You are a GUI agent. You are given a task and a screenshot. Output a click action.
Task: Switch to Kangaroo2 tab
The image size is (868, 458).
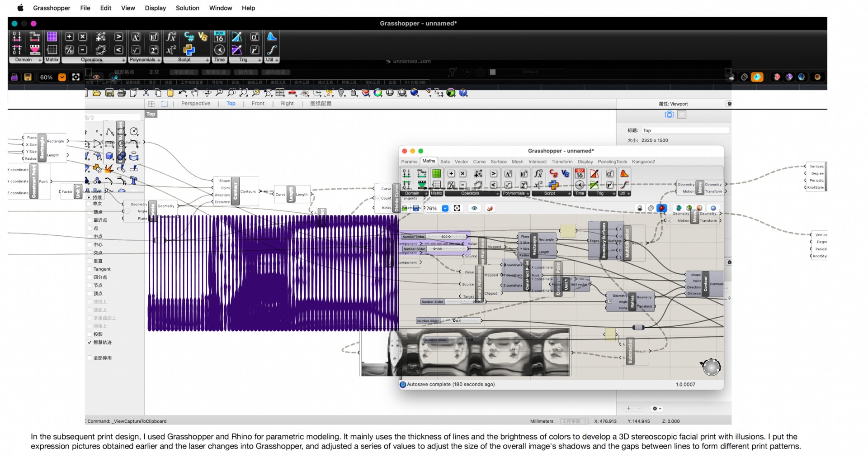pos(643,162)
